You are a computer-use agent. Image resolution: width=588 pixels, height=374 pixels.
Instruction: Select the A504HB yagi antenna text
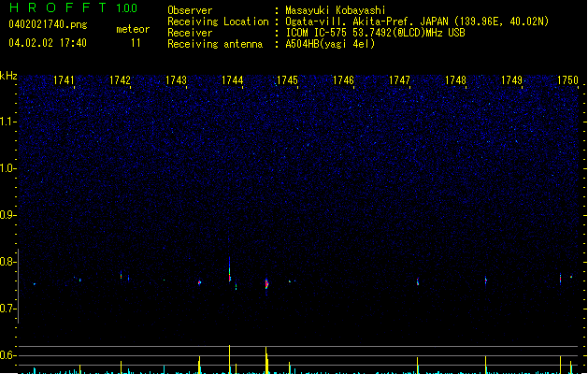tap(330, 44)
